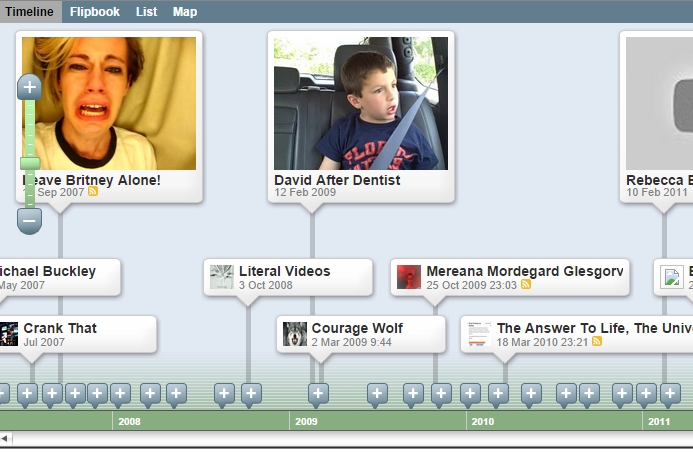This screenshot has width=693, height=452.
Task: Open the Mereana Mordegard Glesgorv title
Action: point(525,271)
